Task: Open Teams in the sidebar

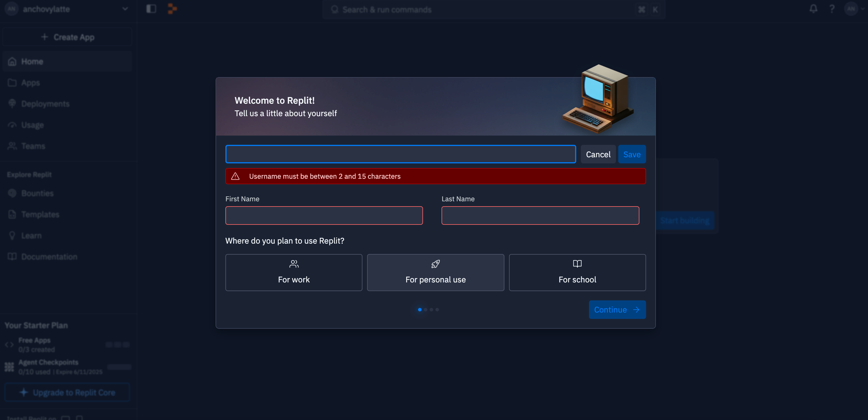Action: pos(67,146)
